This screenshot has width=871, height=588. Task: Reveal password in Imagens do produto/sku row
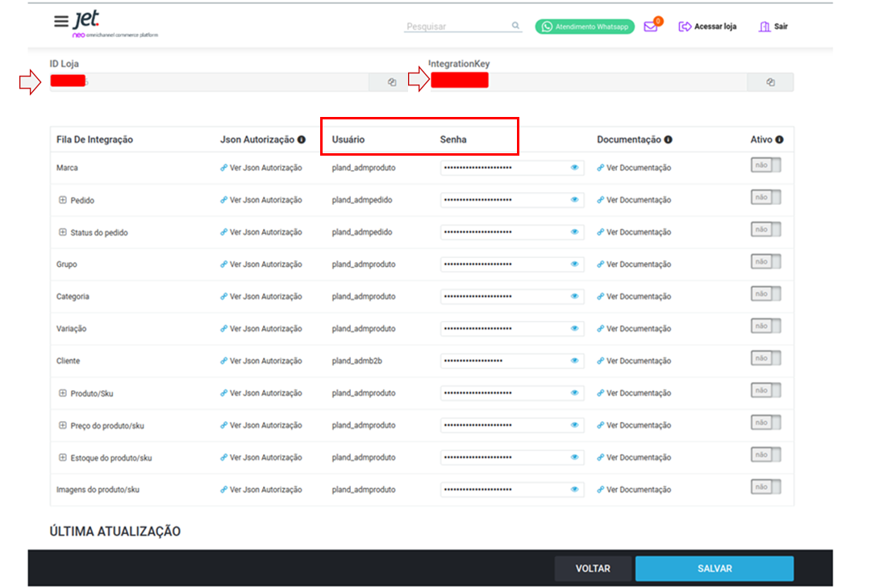574,490
